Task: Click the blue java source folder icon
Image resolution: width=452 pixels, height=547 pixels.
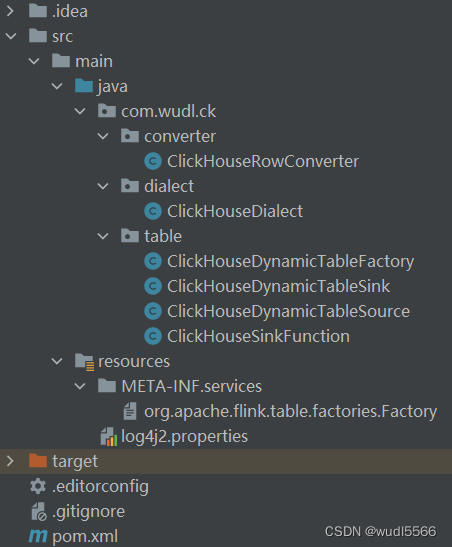Action: [x=84, y=86]
